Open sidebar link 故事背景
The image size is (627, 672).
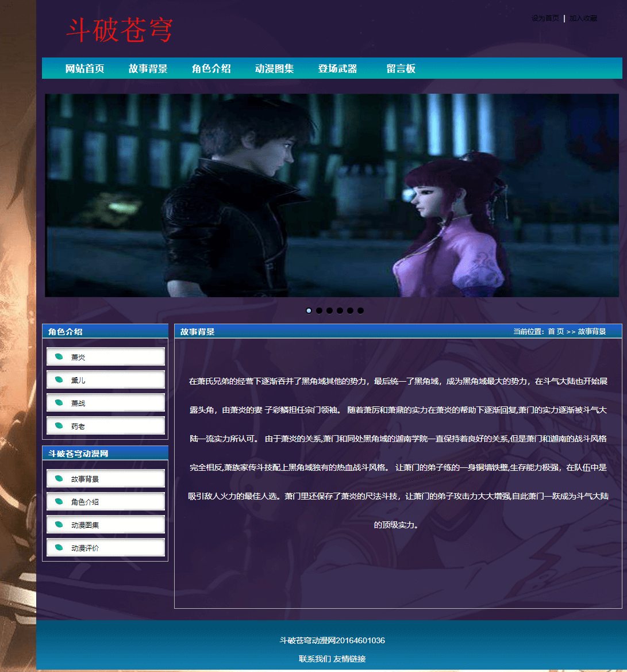point(105,479)
